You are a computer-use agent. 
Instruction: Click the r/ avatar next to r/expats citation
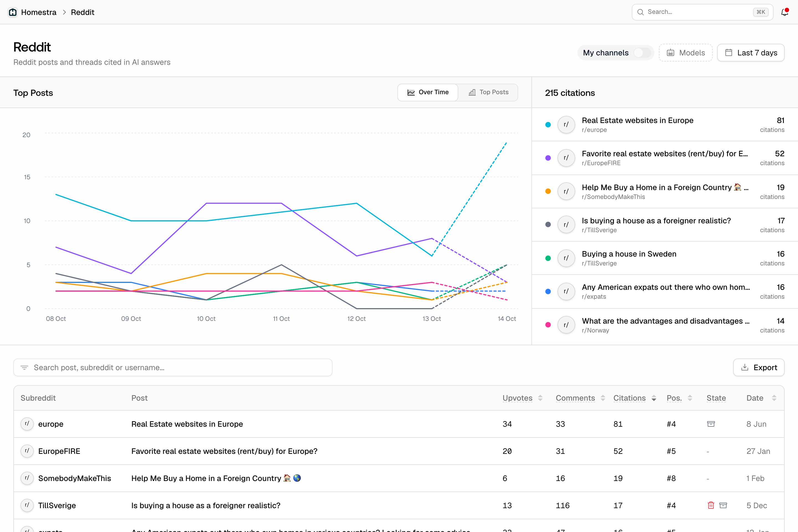(x=566, y=291)
